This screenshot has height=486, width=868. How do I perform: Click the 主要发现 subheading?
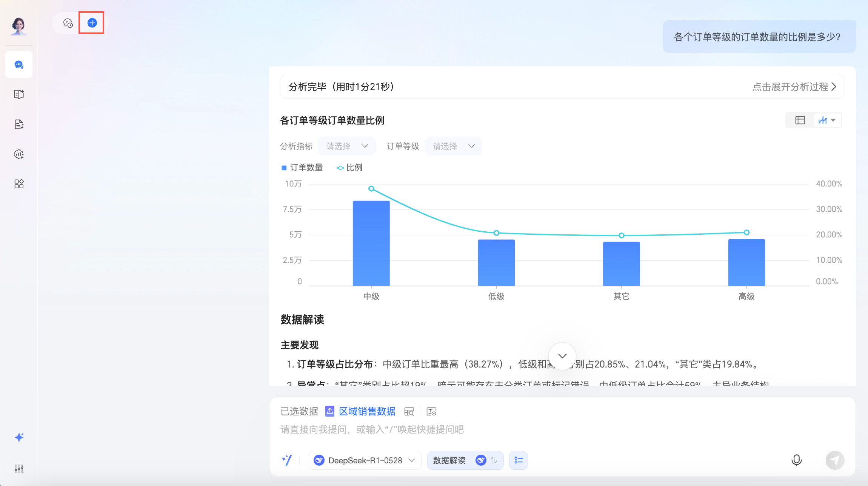coord(300,345)
